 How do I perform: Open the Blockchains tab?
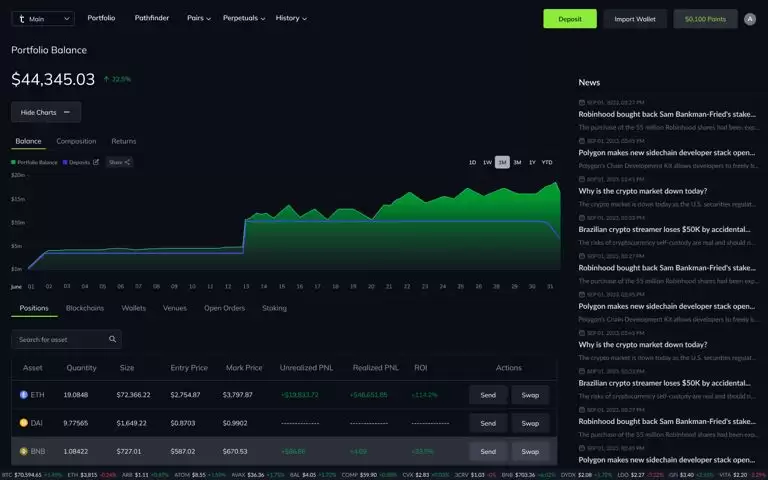[85, 308]
